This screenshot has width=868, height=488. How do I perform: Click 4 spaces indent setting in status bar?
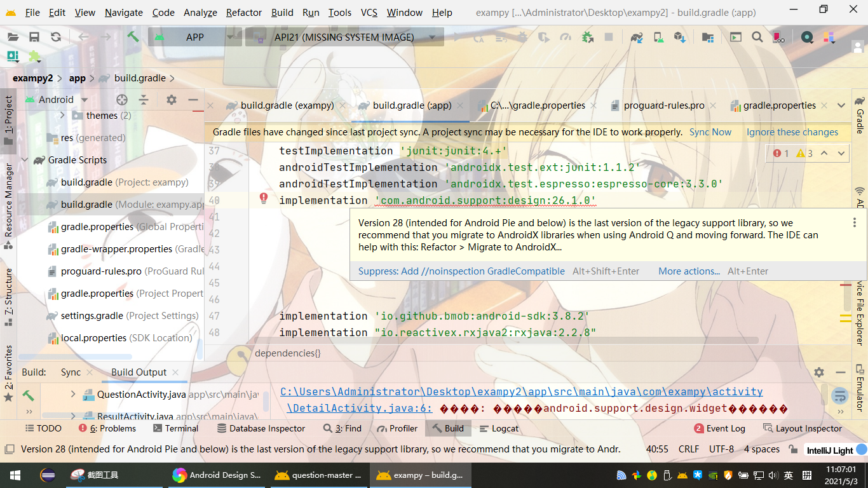(x=761, y=449)
